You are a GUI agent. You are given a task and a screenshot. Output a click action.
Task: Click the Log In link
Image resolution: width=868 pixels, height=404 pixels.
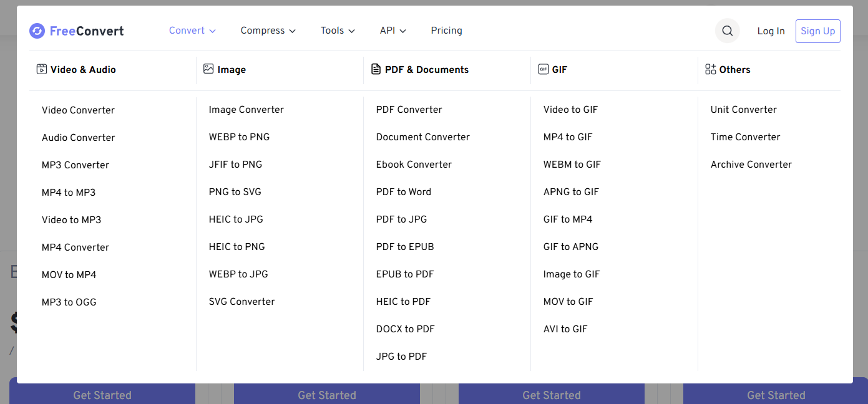[x=771, y=31]
